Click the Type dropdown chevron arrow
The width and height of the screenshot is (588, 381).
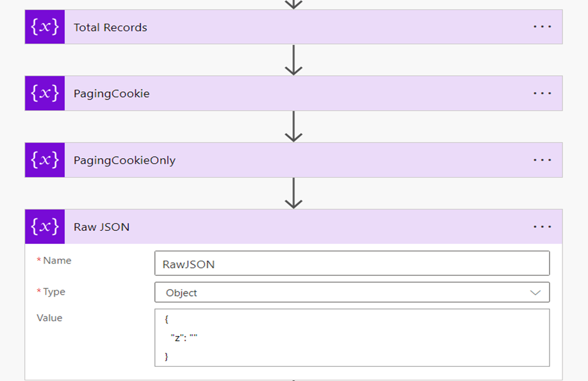point(535,292)
